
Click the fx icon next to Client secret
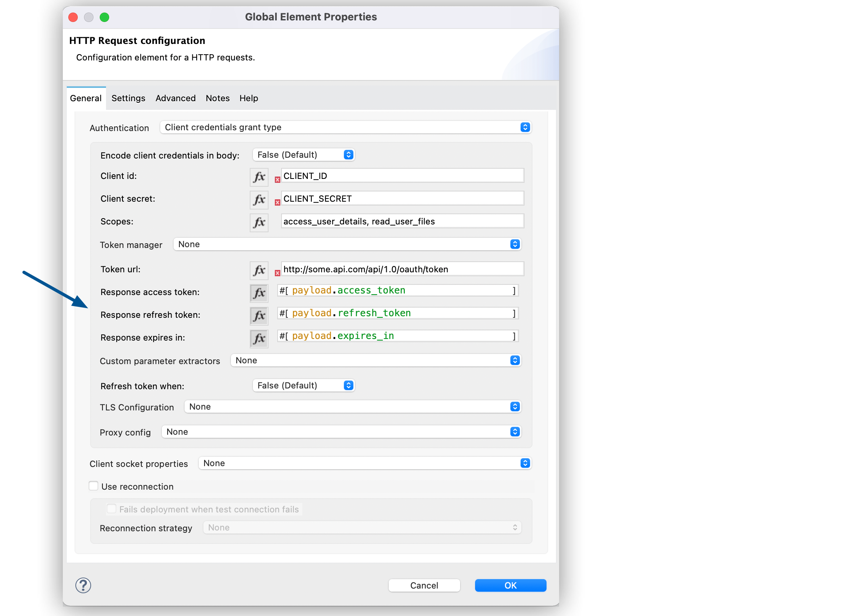tap(258, 199)
